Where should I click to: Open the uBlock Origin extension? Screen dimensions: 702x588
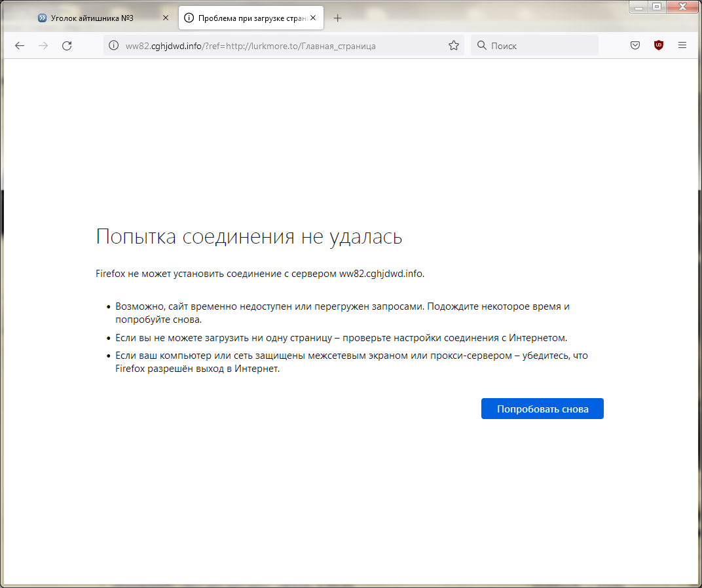[659, 45]
